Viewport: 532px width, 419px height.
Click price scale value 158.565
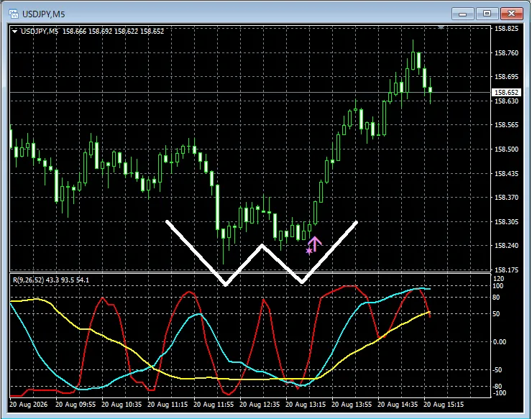(506, 125)
